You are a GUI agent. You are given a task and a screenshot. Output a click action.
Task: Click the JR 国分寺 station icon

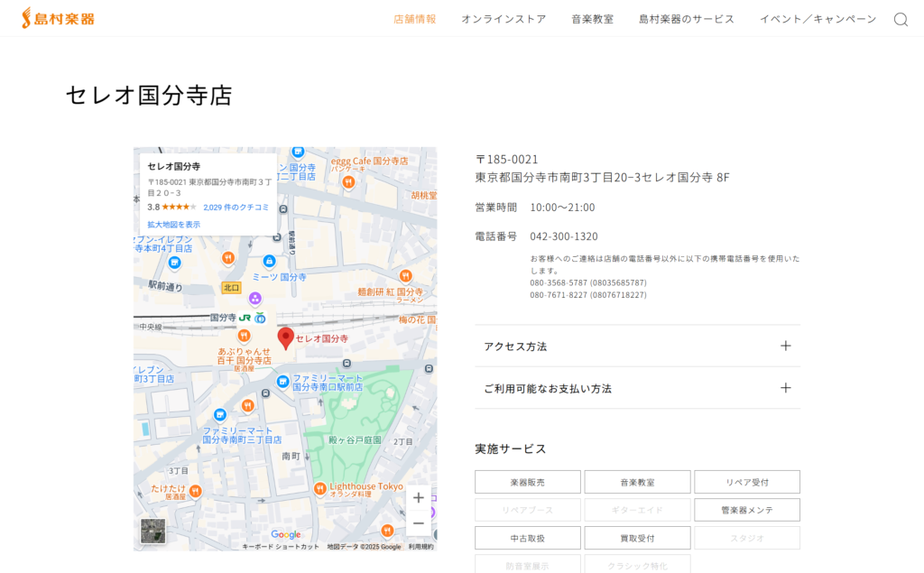point(245,318)
